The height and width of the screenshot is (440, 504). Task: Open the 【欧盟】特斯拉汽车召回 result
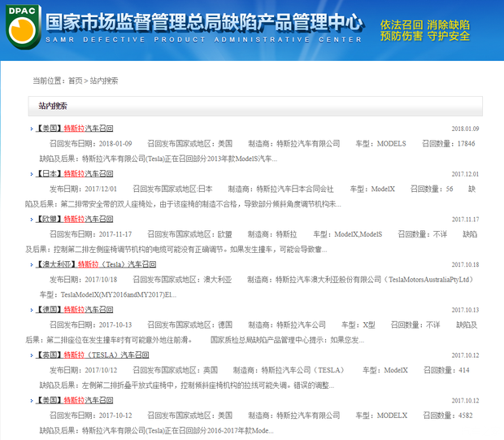pos(75,220)
